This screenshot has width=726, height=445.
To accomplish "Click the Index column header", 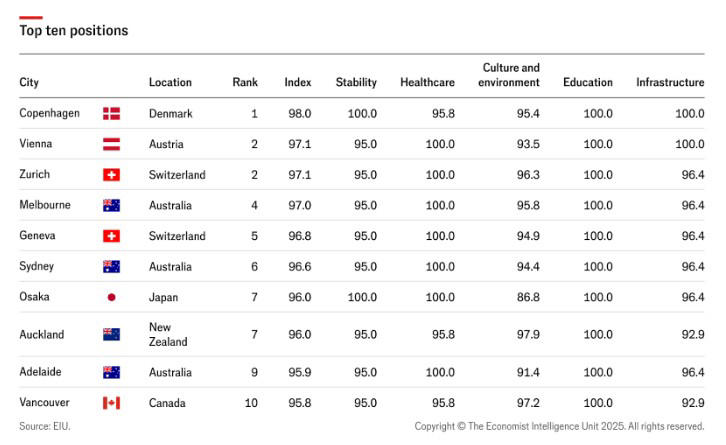I will 297,82.
